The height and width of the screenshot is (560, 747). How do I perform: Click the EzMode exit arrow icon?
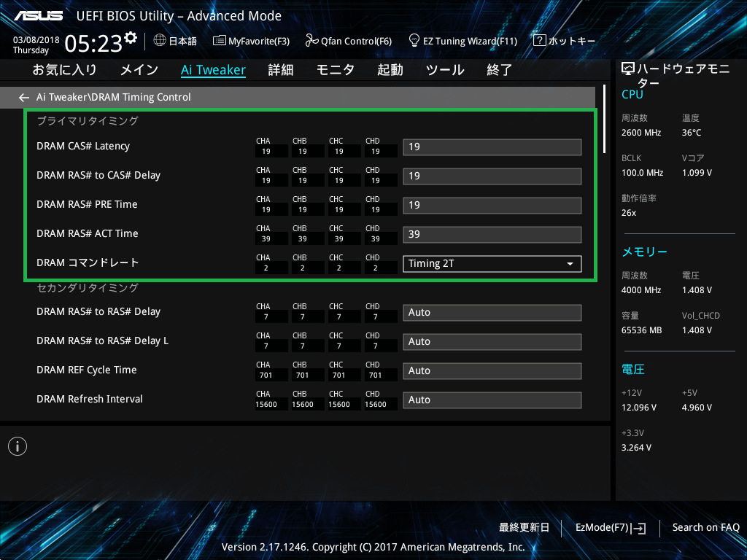(639, 528)
